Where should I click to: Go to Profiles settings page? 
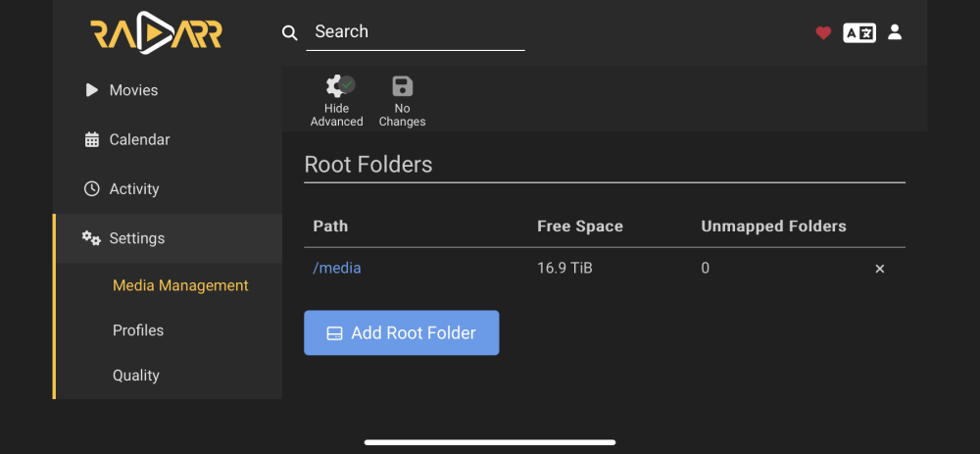tap(138, 330)
